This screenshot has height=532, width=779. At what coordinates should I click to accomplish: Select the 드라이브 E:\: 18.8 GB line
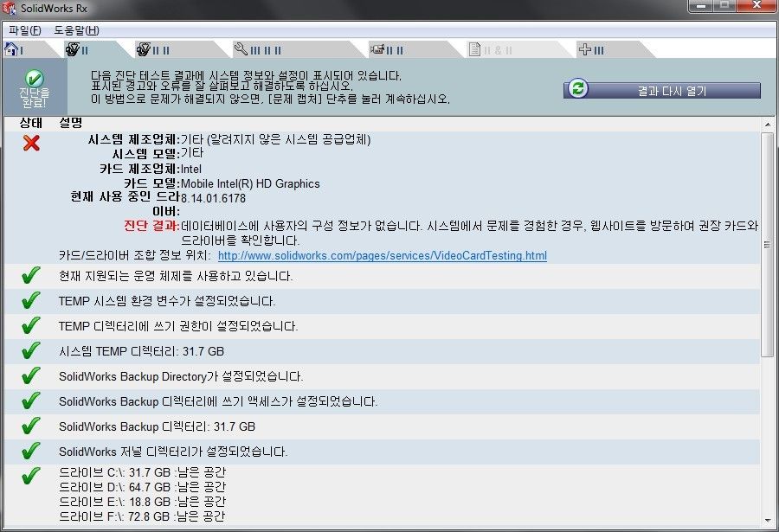142,502
